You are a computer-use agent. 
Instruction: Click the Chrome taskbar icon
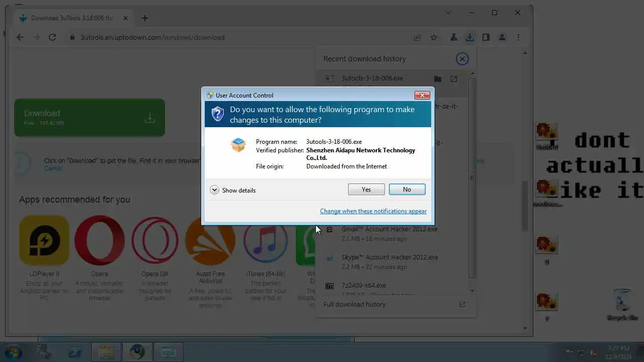[137, 352]
